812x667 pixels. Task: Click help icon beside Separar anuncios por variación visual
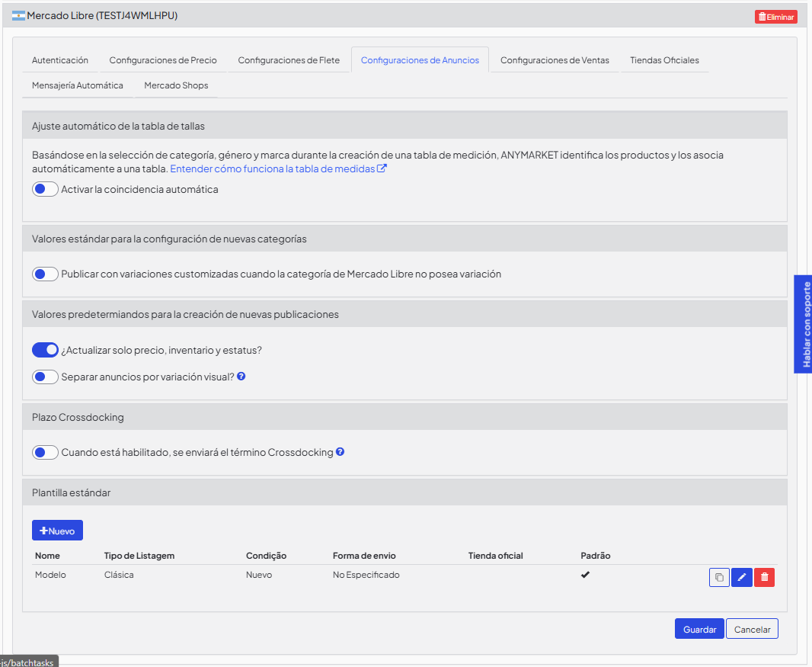click(x=241, y=377)
